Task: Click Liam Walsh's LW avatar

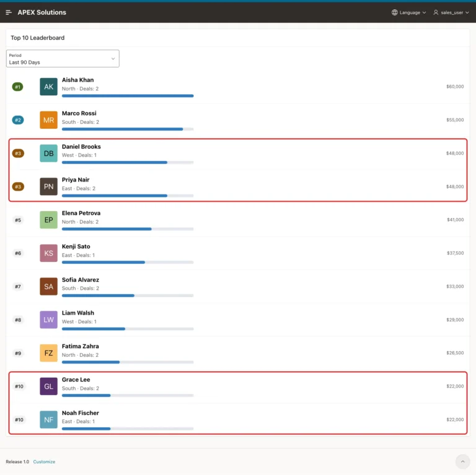Action: [48, 320]
